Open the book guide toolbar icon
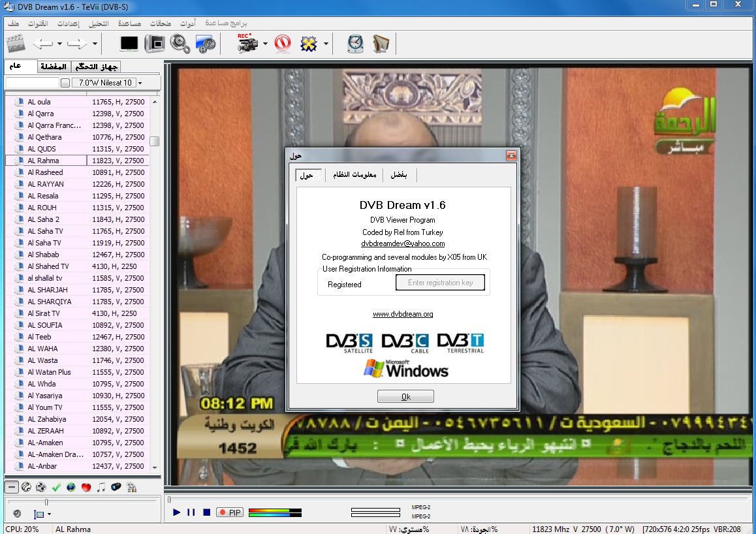 point(381,44)
